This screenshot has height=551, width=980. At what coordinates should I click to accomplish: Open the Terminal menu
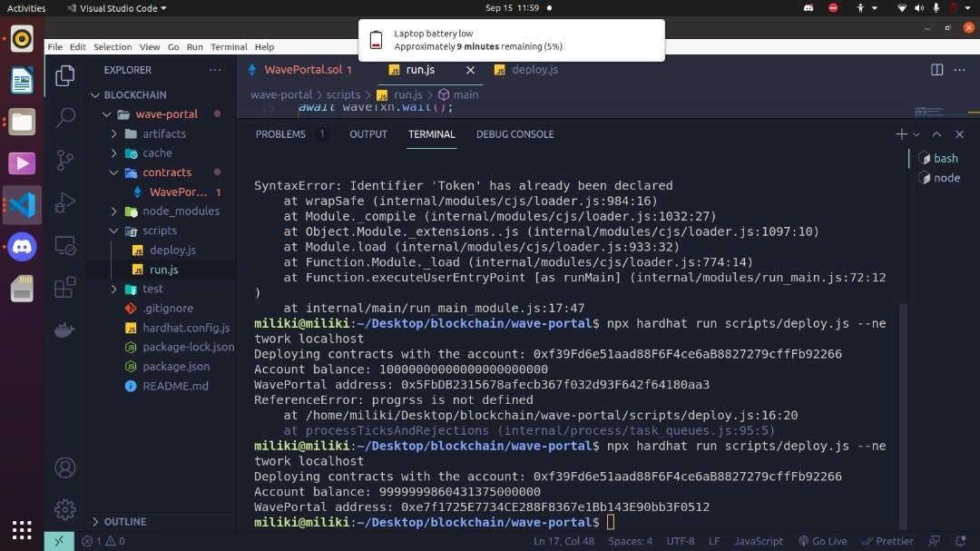click(x=229, y=47)
